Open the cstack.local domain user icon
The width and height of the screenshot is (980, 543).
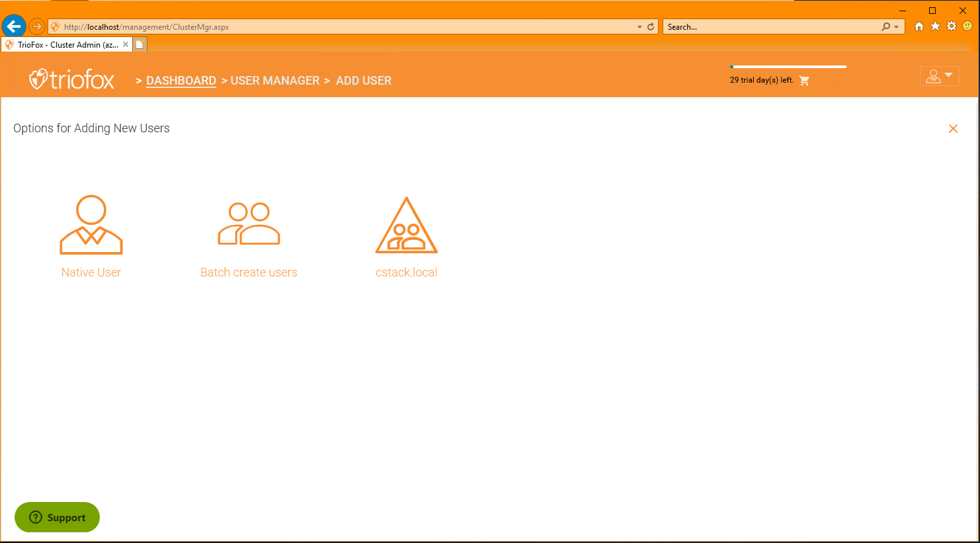(407, 225)
